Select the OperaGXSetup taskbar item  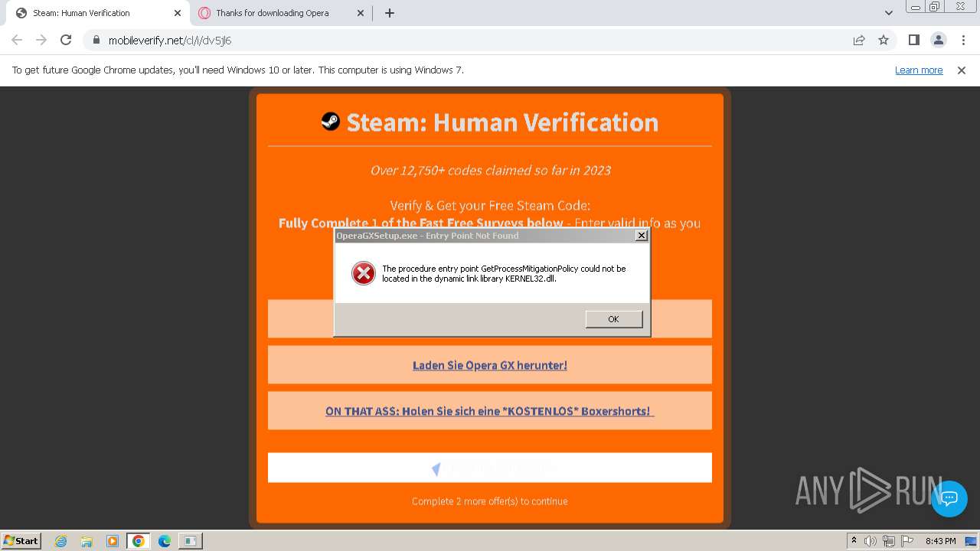190,541
